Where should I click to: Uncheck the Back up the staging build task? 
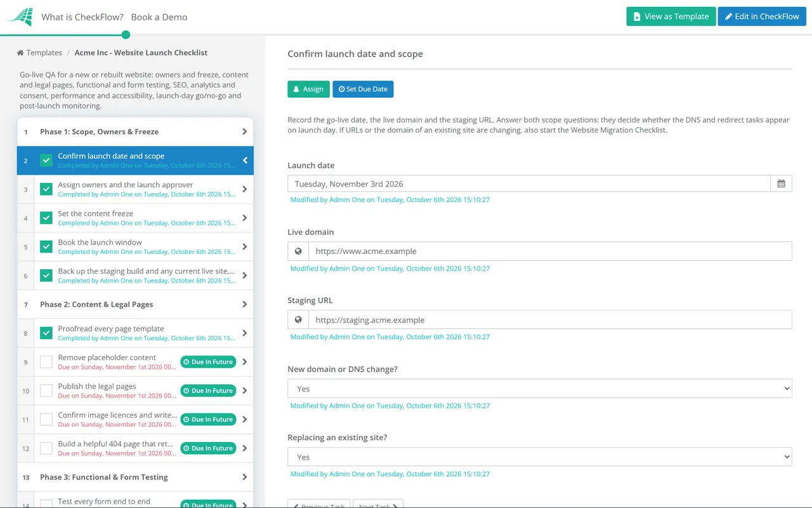[46, 276]
